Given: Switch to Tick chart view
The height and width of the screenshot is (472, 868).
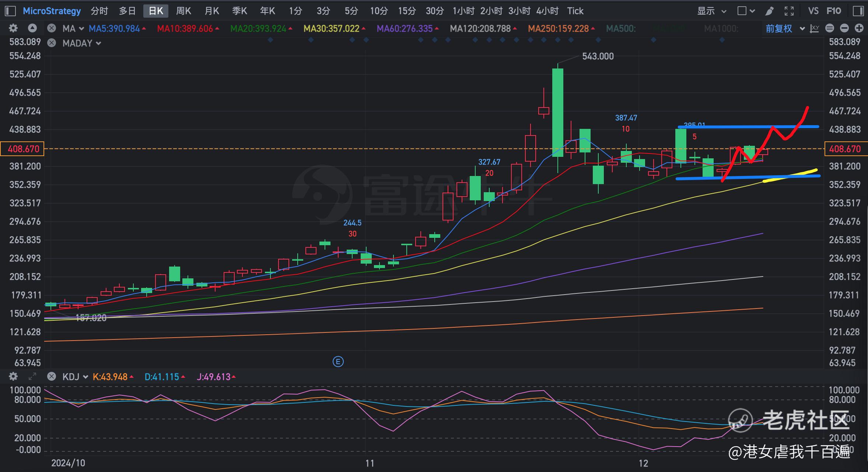Looking at the screenshot, I should (575, 11).
